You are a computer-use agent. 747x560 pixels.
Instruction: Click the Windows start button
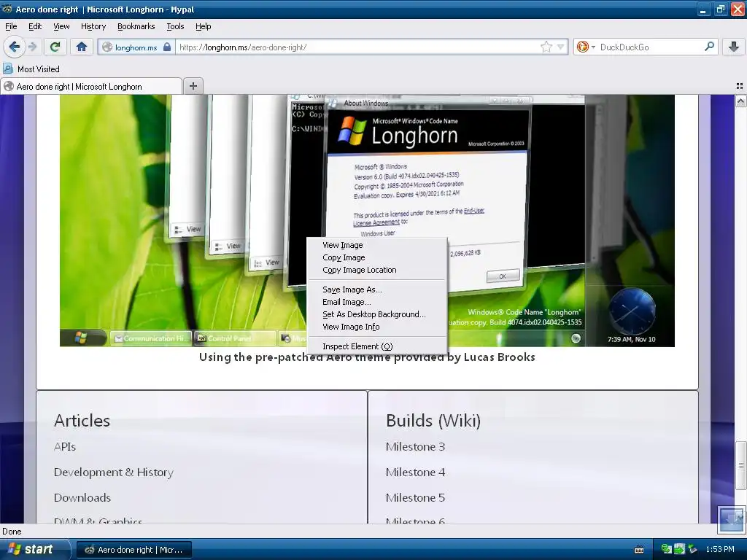tap(34, 549)
